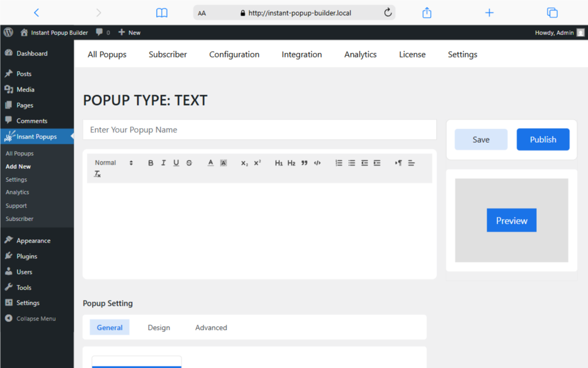Open the Configuration top tab
Viewport: 588px width, 368px height.
click(234, 54)
